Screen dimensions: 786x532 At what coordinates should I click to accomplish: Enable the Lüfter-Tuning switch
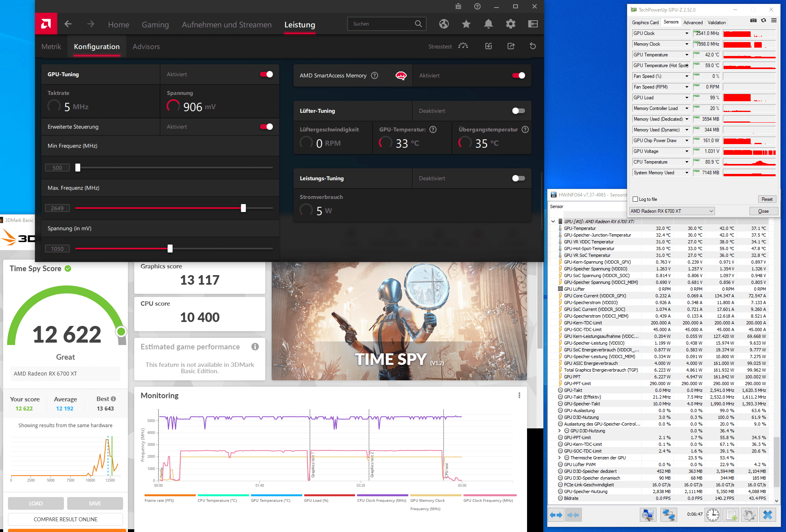click(519, 111)
